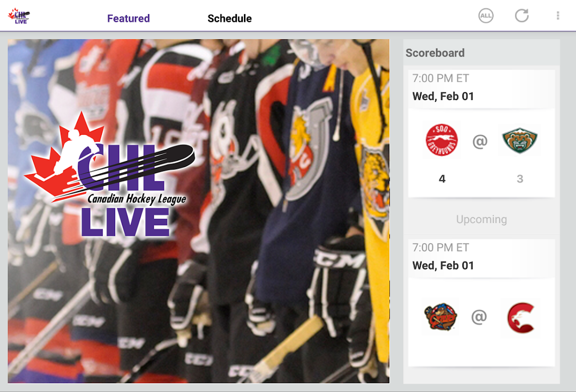Open the featured CHL Live banner image
576x392 pixels.
pos(198,211)
